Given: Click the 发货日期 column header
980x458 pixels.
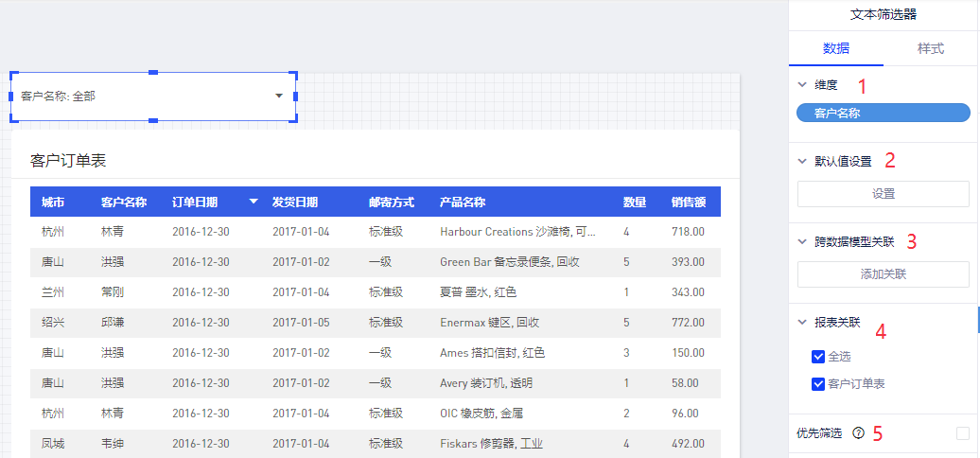Looking at the screenshot, I should click(x=295, y=202).
